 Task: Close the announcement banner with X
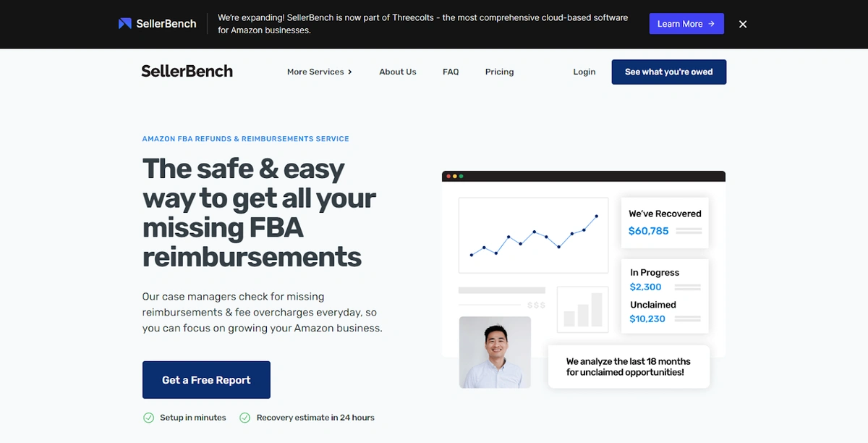743,24
